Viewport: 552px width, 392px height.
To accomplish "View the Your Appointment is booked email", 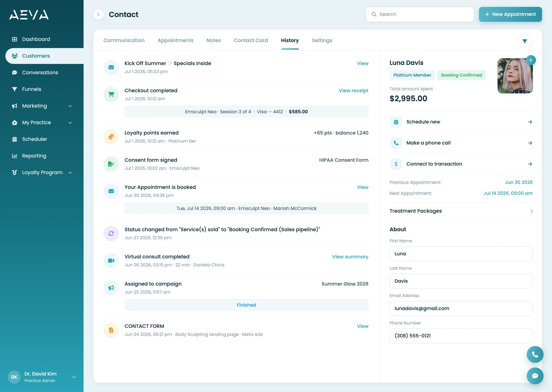I will coord(363,187).
